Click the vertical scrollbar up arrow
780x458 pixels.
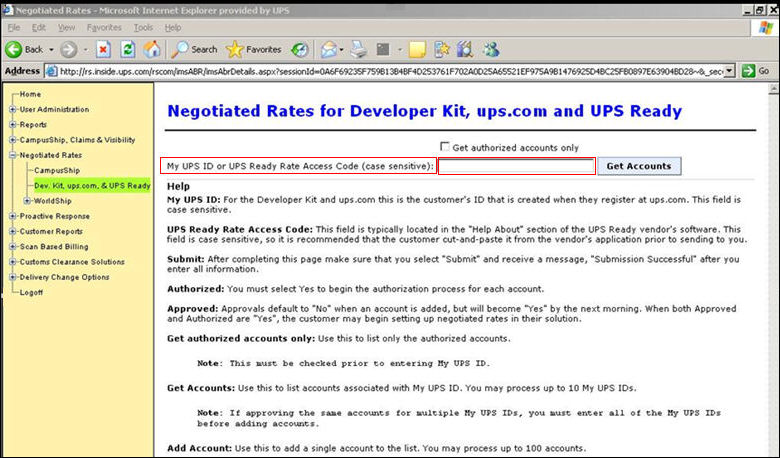point(774,89)
